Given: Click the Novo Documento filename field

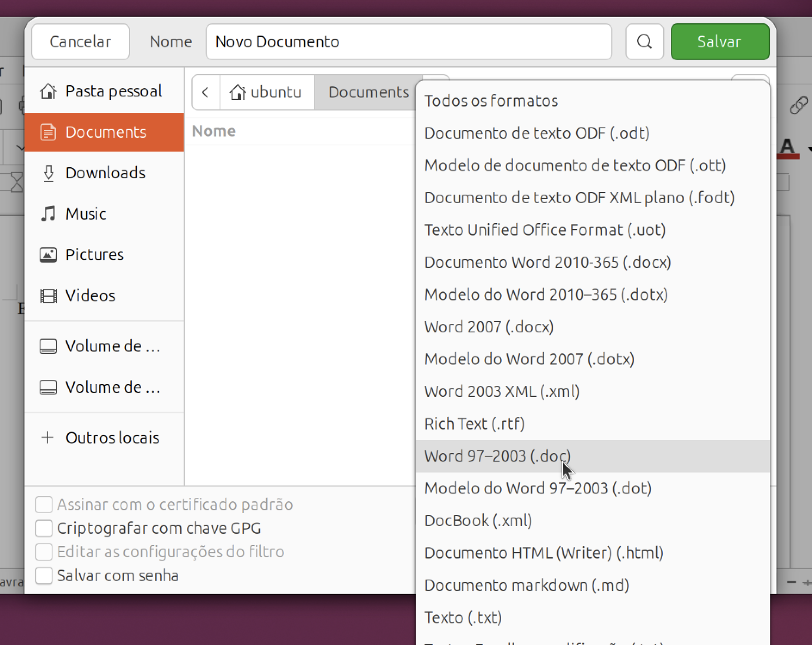Looking at the screenshot, I should [x=409, y=42].
